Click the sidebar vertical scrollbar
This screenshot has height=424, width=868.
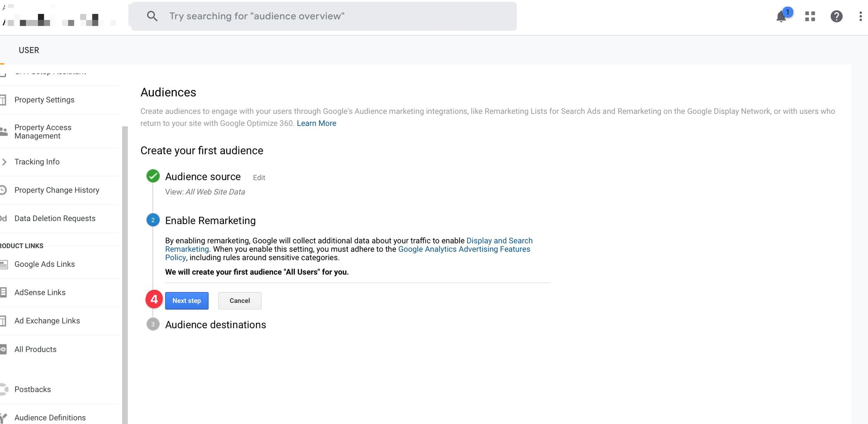click(125, 275)
